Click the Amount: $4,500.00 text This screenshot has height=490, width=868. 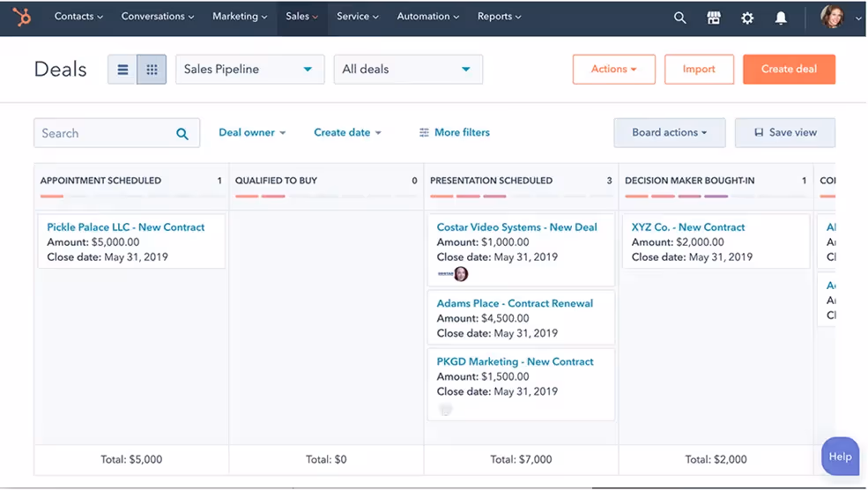click(x=483, y=318)
